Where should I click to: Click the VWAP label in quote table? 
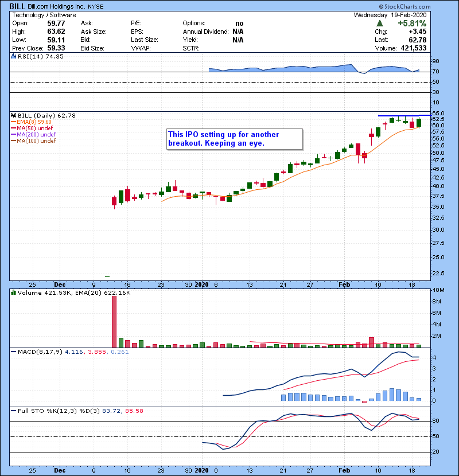pos(141,48)
